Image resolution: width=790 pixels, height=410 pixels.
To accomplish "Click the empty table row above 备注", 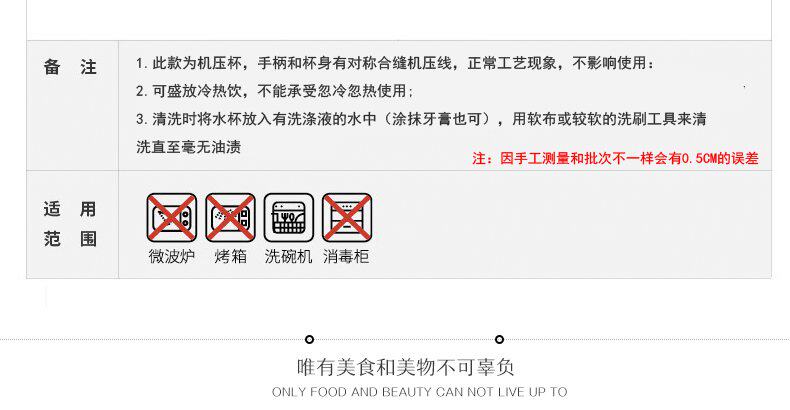I will [x=399, y=20].
